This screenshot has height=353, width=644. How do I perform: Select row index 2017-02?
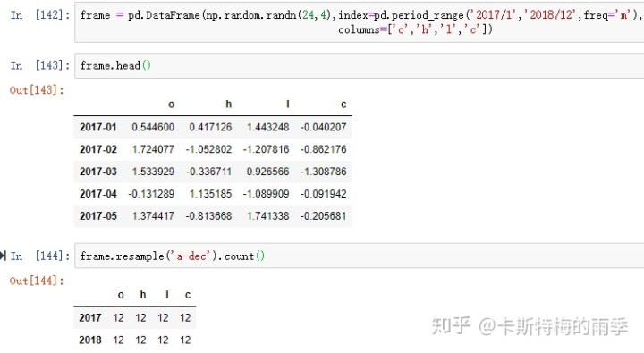tap(98, 149)
